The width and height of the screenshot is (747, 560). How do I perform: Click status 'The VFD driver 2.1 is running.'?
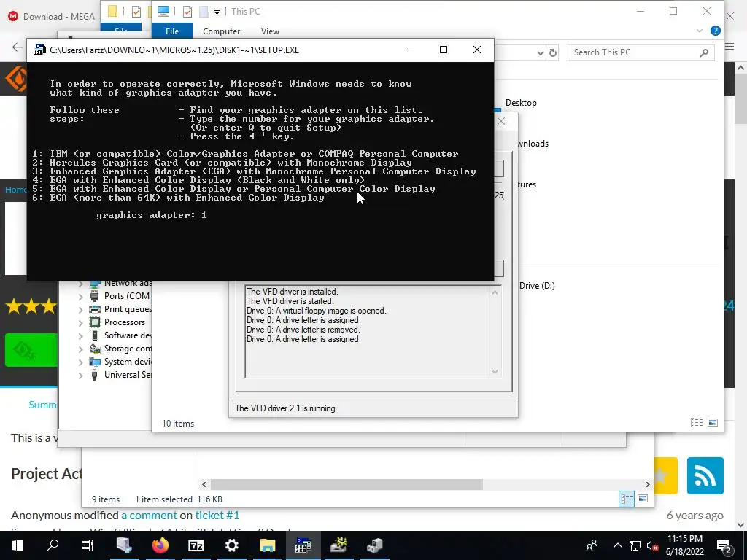click(286, 408)
